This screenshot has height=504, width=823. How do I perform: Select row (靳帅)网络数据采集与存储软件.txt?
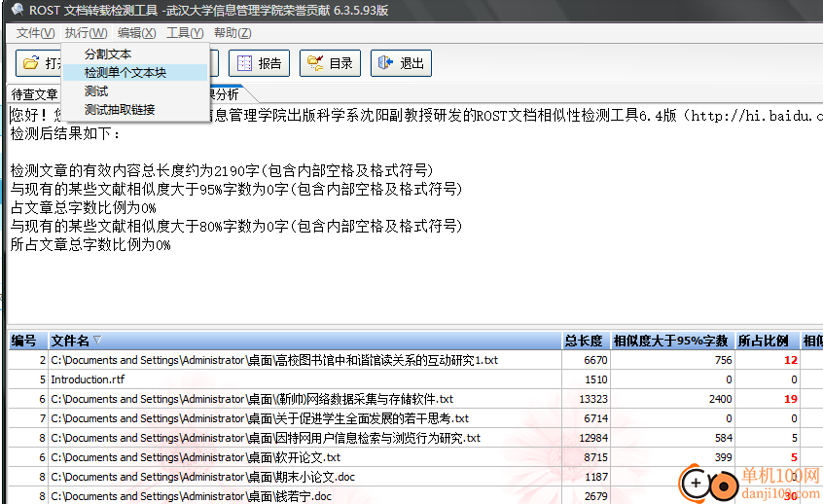coord(414,399)
